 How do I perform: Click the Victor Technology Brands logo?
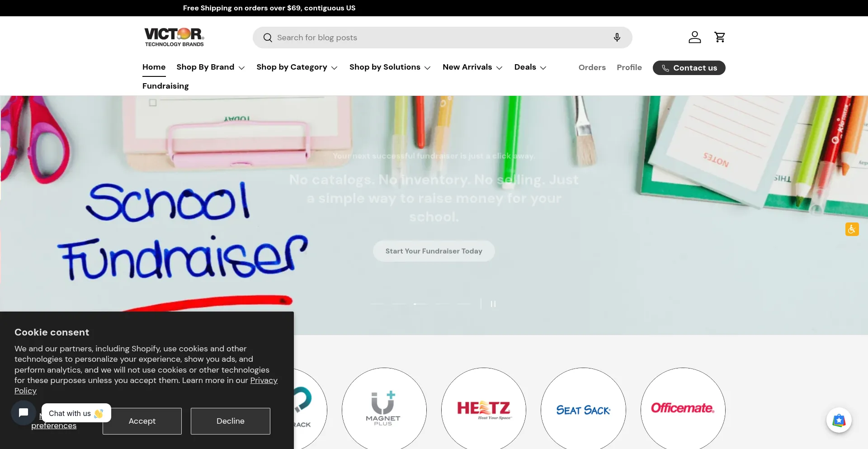coord(174,37)
